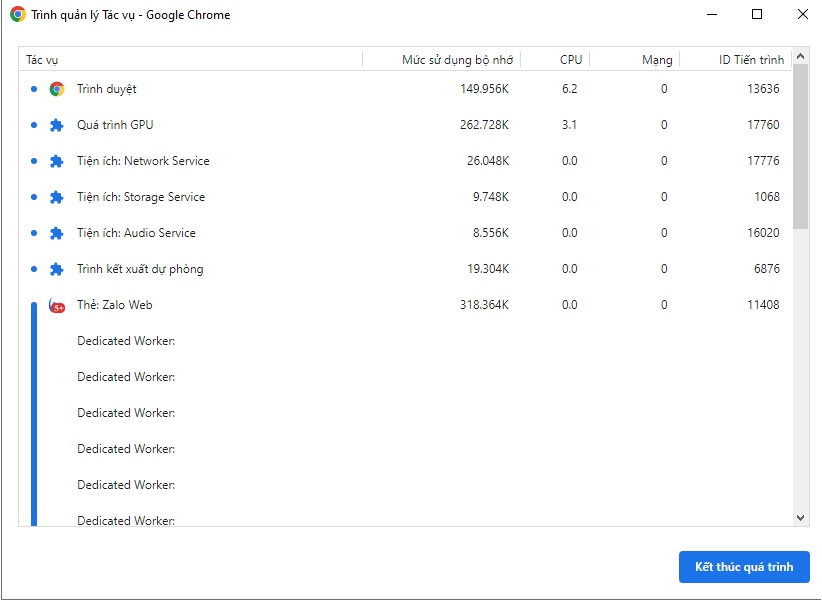Sort processes by the CPU column header
The width and height of the screenshot is (822, 601).
point(570,60)
